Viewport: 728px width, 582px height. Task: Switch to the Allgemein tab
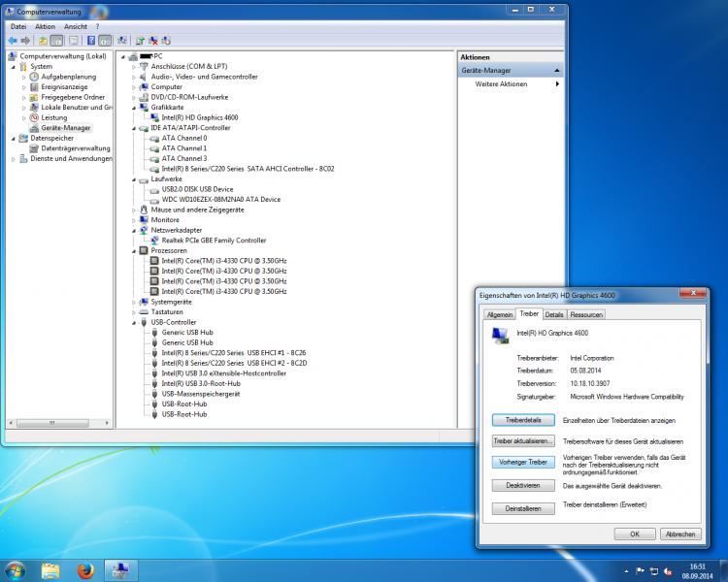point(500,314)
